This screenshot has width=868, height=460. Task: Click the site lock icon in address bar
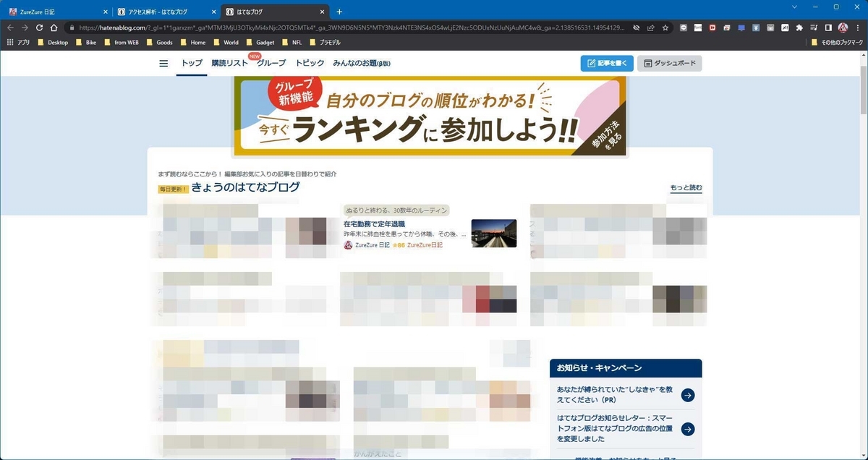click(x=72, y=27)
